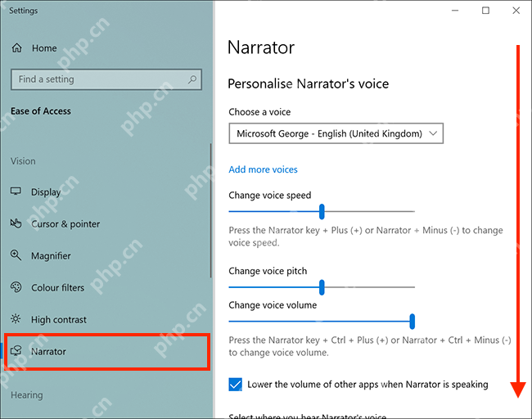Click the Vision section heading
Screen dimensions: 532x419
point(23,161)
